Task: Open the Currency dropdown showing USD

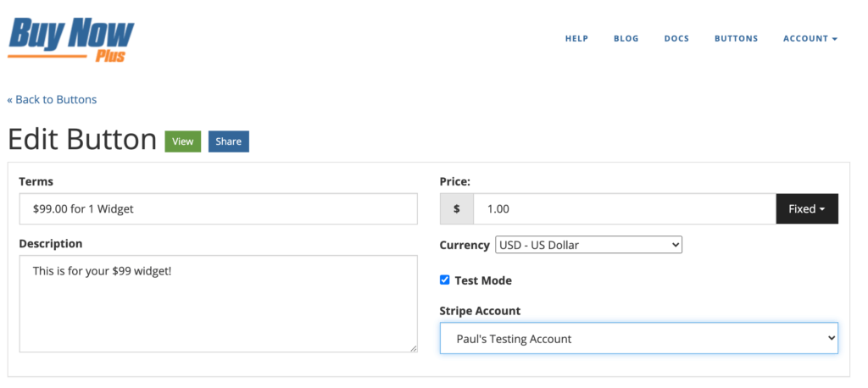Action: tap(588, 245)
